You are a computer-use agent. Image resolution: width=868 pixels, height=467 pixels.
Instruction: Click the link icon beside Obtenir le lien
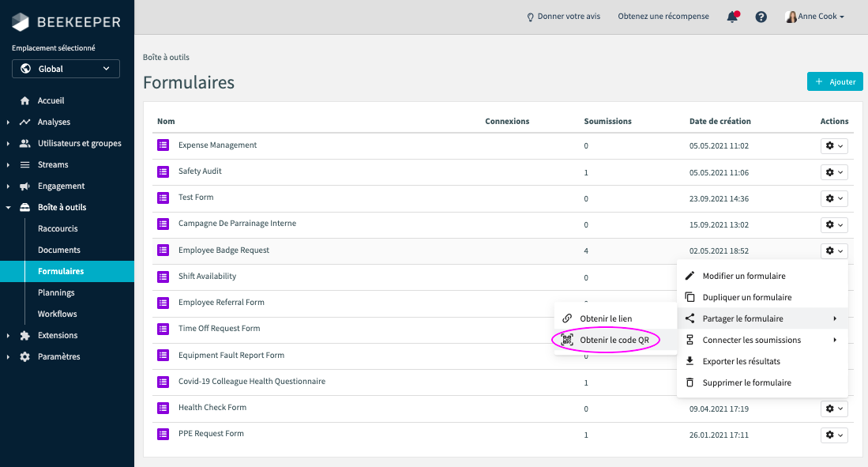point(567,318)
